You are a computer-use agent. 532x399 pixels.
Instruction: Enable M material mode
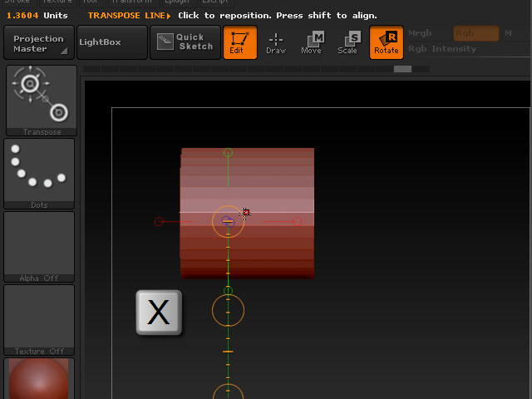pos(508,33)
